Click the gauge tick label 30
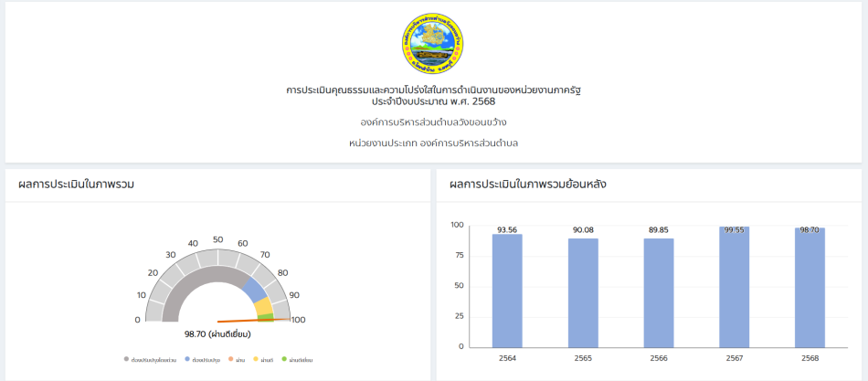868x381 pixels. (x=171, y=255)
